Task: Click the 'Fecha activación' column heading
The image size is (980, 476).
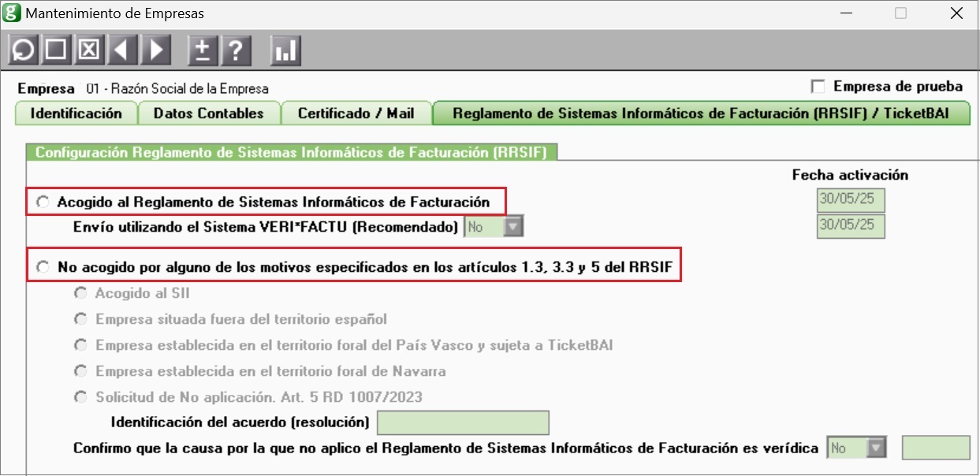Action: point(850,175)
